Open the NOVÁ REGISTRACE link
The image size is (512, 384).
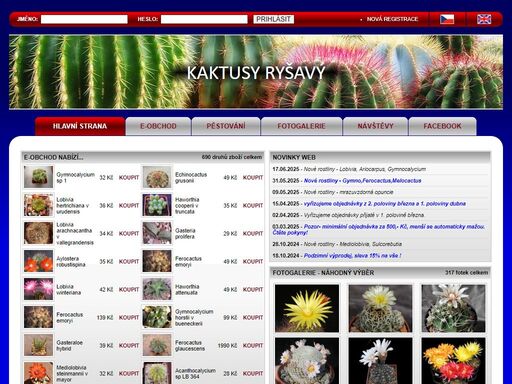[392, 19]
